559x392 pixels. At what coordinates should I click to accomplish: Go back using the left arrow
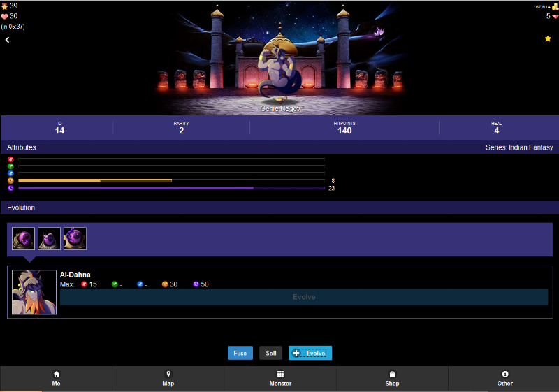[x=8, y=40]
